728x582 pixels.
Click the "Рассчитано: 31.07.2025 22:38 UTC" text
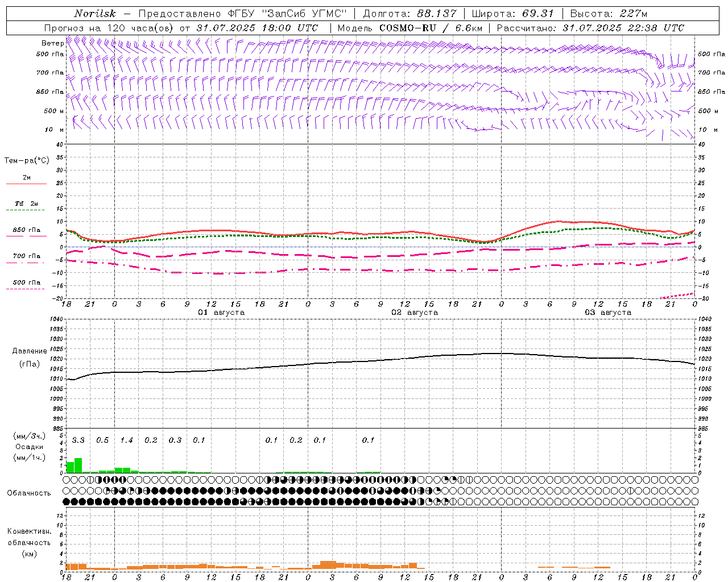point(590,28)
